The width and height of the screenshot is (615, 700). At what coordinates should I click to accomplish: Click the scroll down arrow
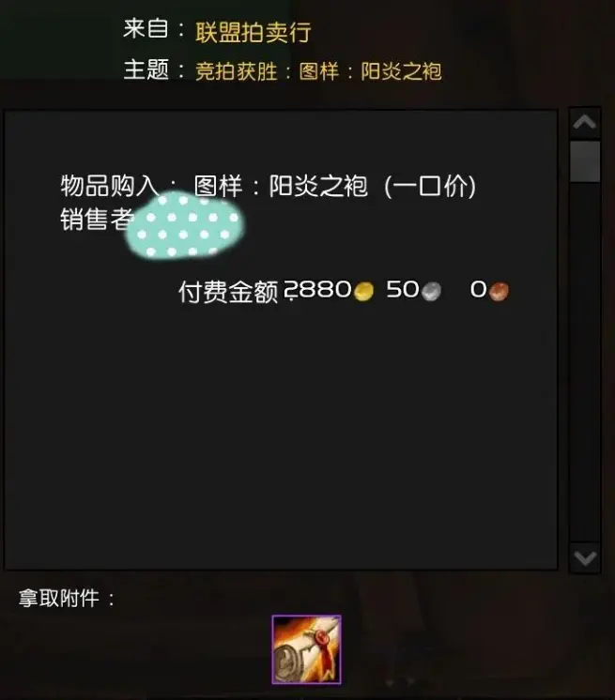585,558
